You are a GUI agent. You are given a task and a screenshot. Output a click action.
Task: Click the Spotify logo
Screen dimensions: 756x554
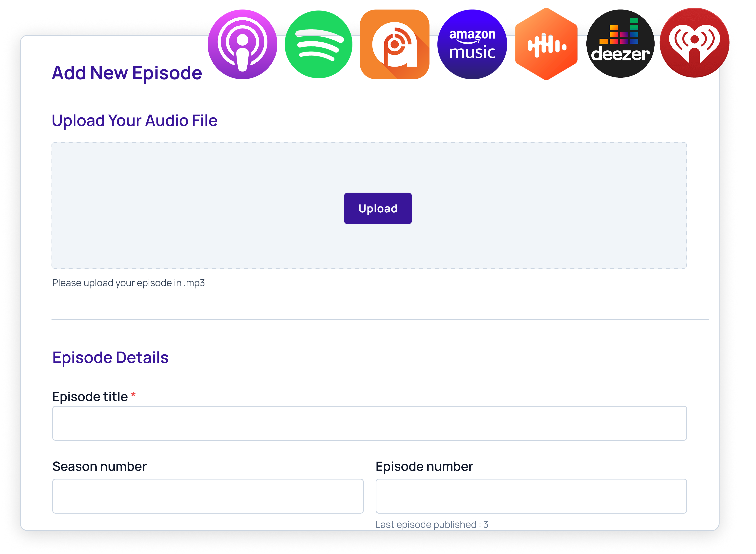318,44
